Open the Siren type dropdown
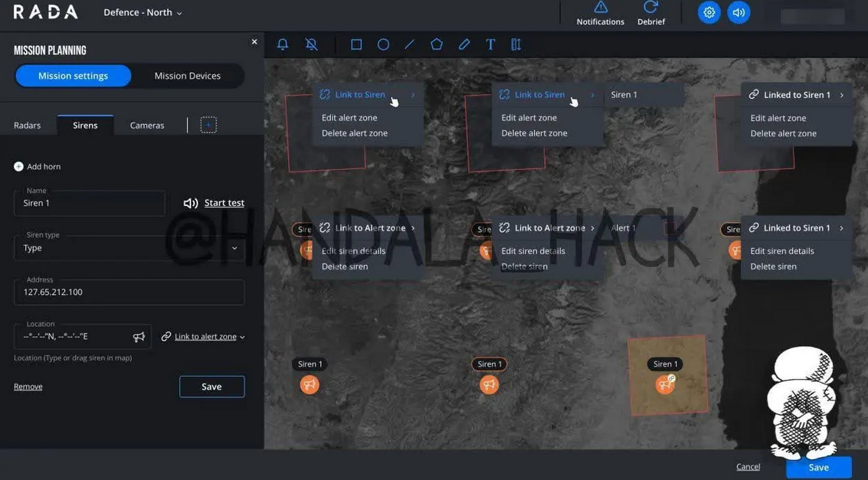Screen dimensions: 868x480 [x=129, y=248]
